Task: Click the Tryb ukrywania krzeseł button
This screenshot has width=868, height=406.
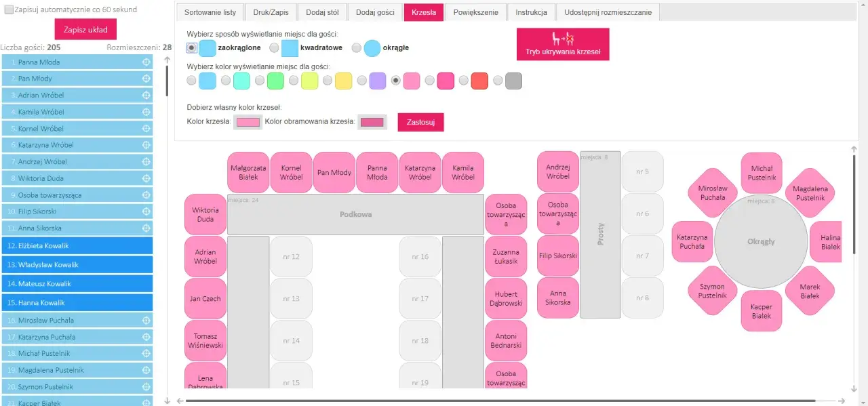Action: coord(563,44)
